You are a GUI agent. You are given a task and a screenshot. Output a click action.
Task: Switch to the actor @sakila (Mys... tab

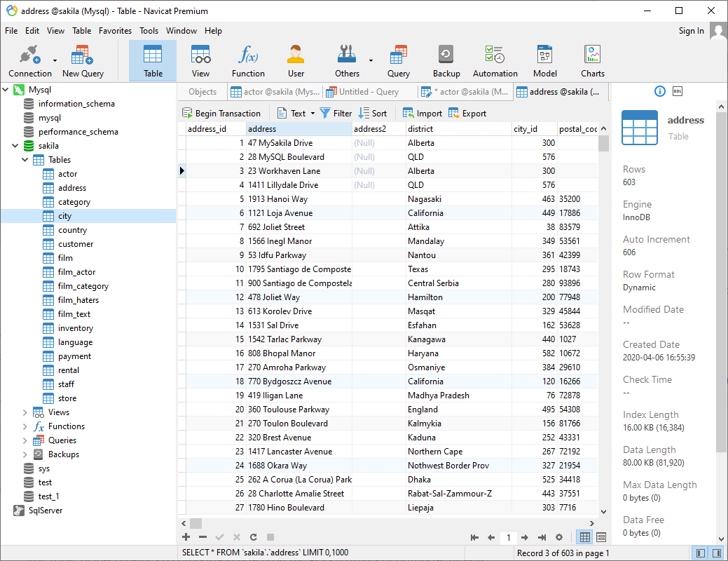(x=275, y=92)
